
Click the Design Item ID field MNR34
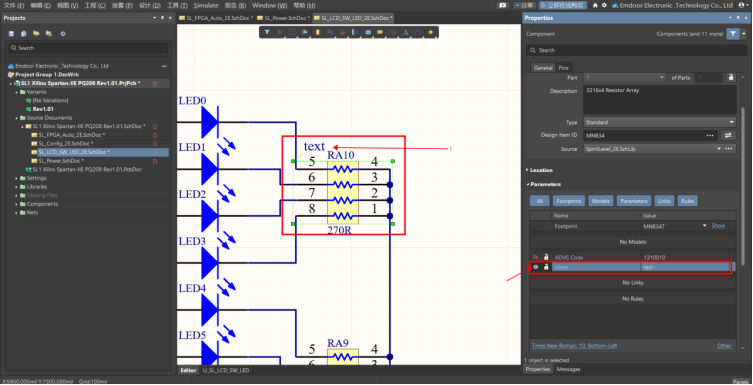click(x=651, y=136)
